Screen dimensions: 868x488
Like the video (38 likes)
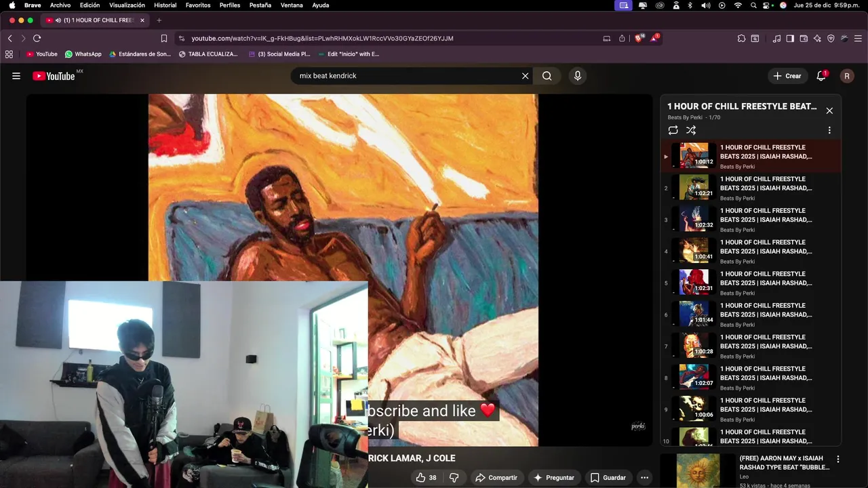(426, 478)
